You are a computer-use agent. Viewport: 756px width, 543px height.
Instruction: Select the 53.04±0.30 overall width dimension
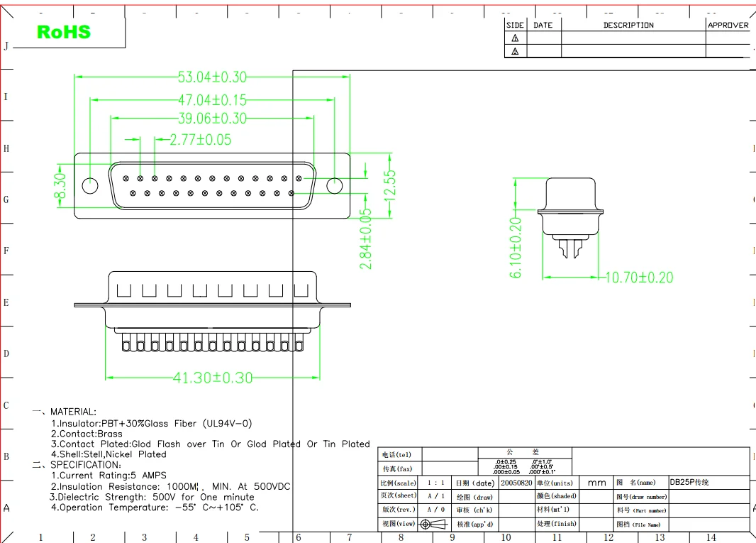[x=212, y=77]
